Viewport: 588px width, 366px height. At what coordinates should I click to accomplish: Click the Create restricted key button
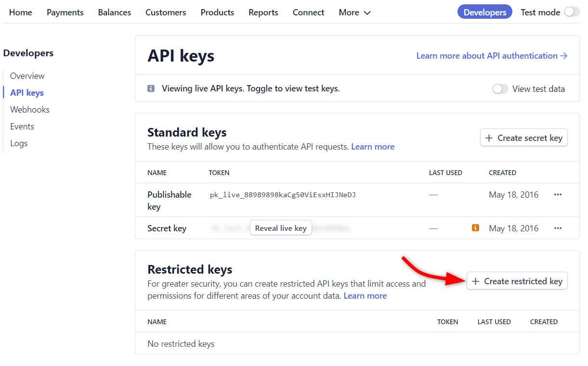pyautogui.click(x=517, y=281)
